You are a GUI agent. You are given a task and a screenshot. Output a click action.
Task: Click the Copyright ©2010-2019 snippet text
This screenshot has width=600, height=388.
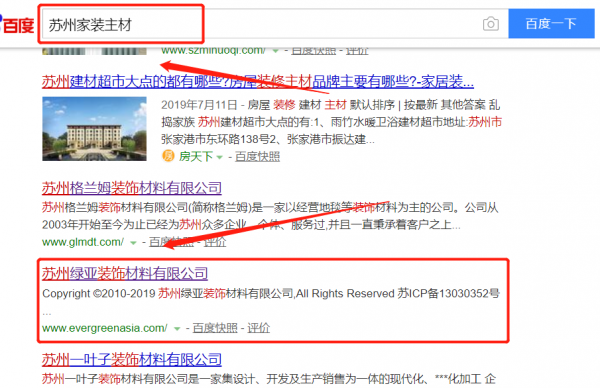tap(271, 293)
